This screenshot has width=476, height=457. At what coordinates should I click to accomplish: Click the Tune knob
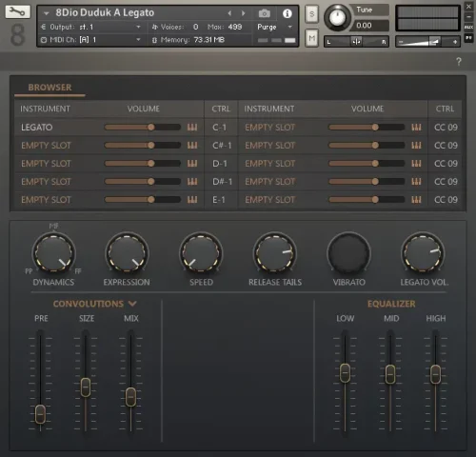337,18
